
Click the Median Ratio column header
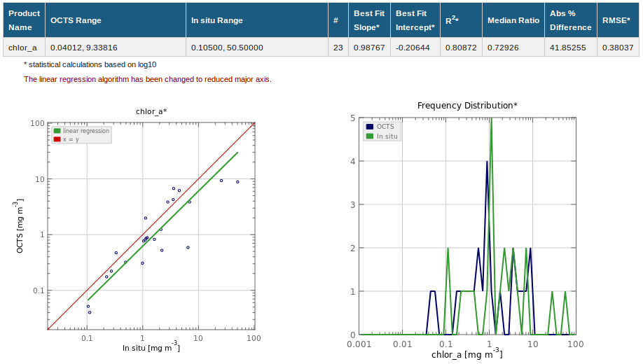[x=513, y=20]
